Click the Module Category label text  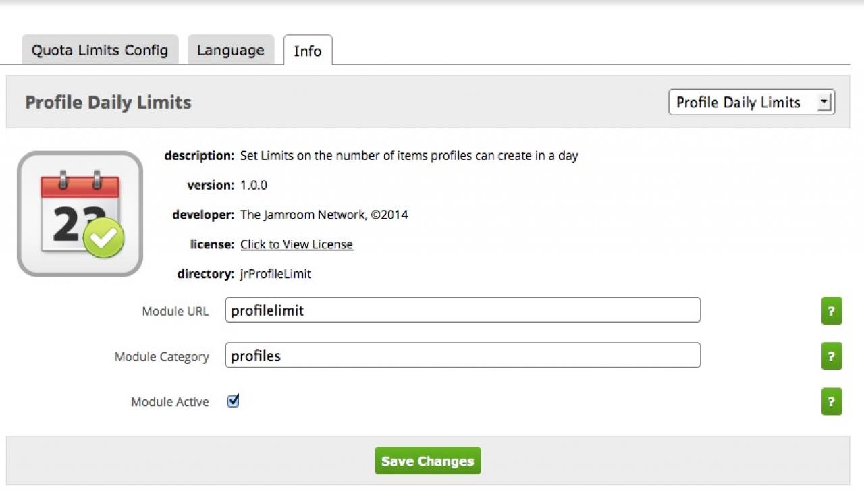(x=161, y=357)
